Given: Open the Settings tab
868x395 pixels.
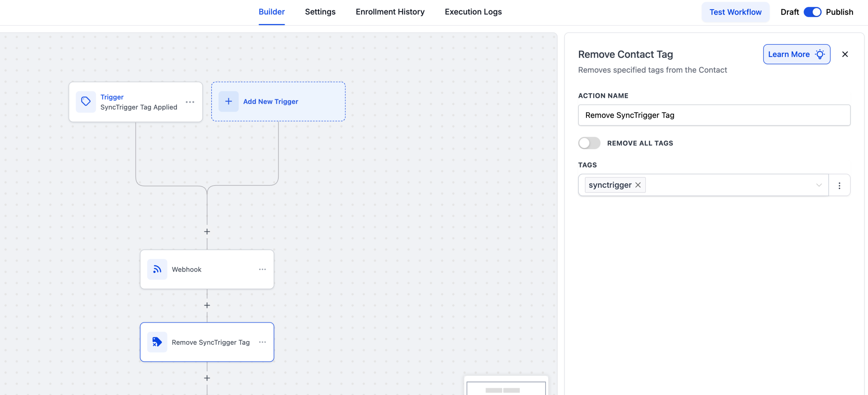Looking at the screenshot, I should point(320,12).
